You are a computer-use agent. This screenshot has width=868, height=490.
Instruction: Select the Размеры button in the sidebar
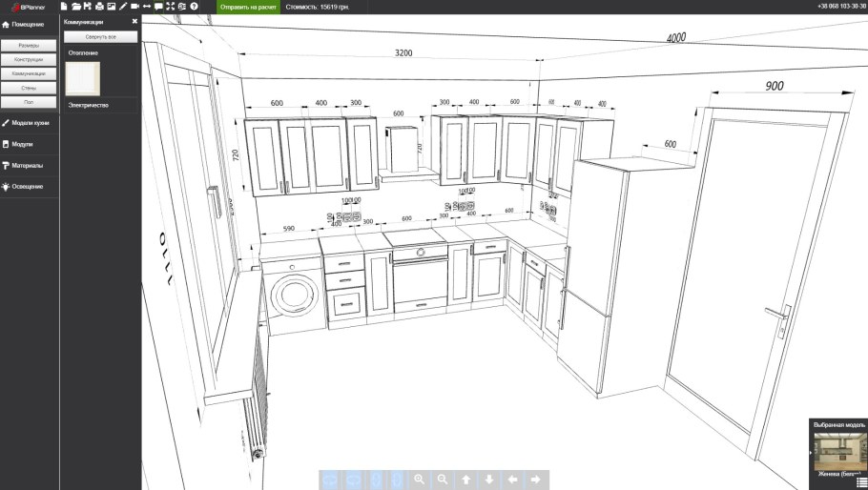coord(28,45)
